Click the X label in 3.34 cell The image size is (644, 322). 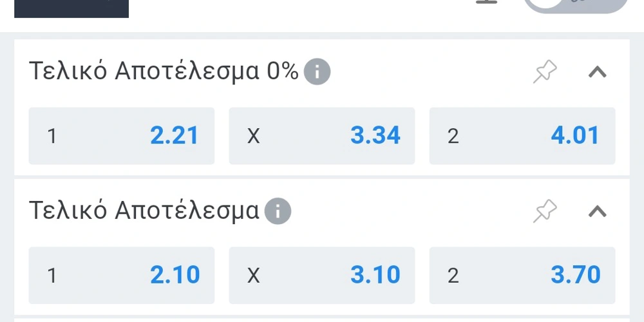[253, 137]
